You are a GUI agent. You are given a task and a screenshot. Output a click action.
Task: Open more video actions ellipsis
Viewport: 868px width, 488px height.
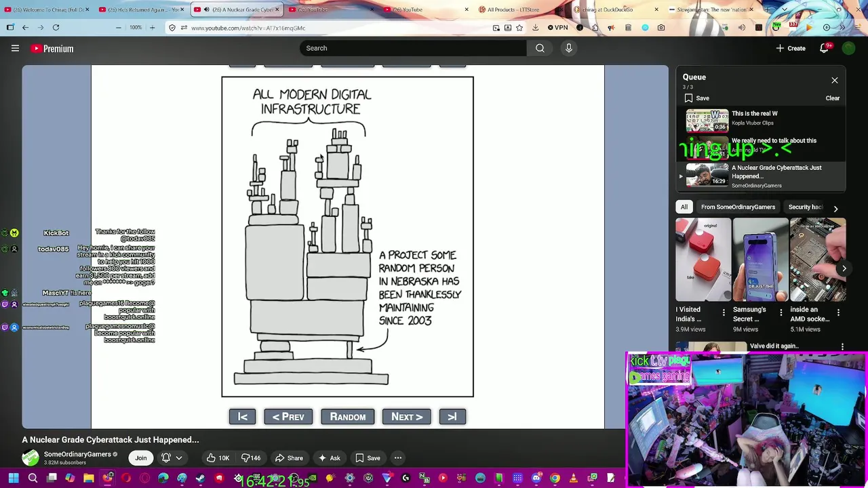click(x=398, y=458)
